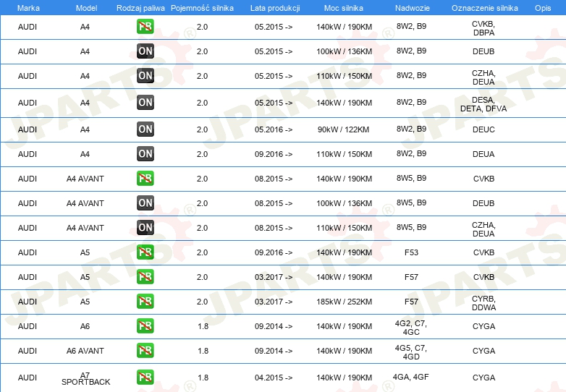Select engine codes CYRB, DDWA

tap(483, 303)
